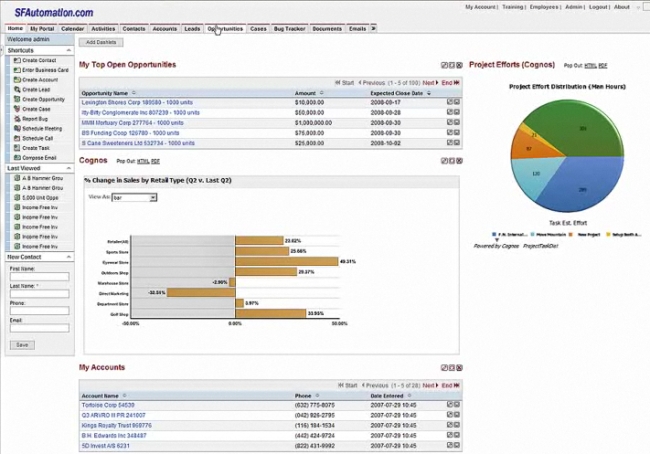Click the First Name input field
This screenshot has width=650, height=454.
coord(39,277)
